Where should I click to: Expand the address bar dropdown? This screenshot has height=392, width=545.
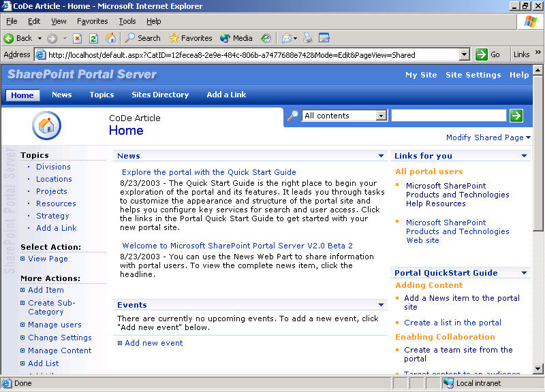464,54
